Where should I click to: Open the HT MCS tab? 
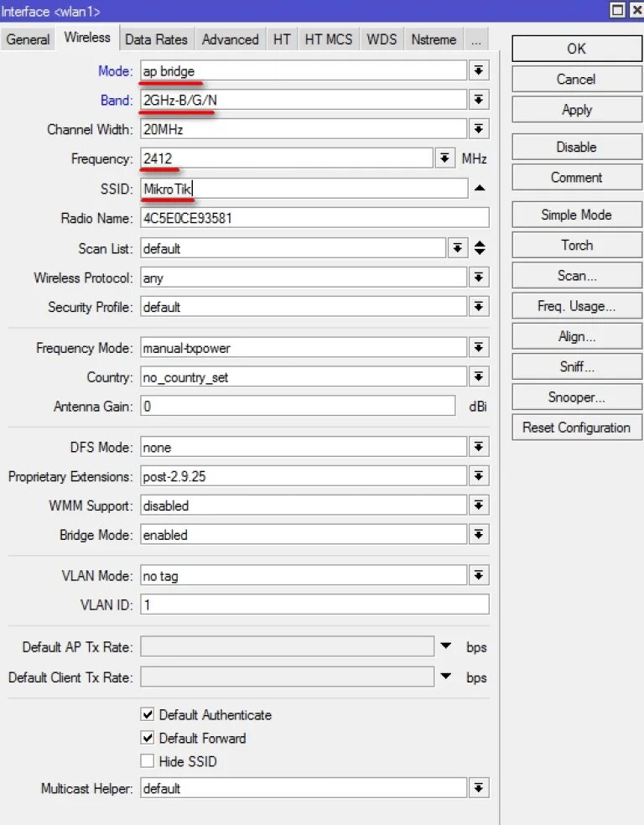pos(329,39)
